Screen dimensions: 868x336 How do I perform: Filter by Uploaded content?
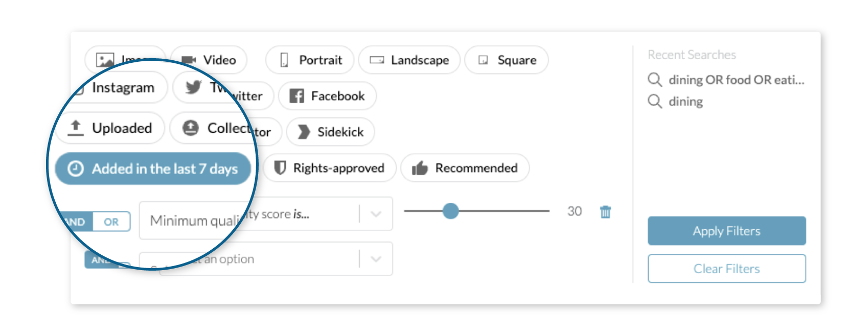click(111, 128)
